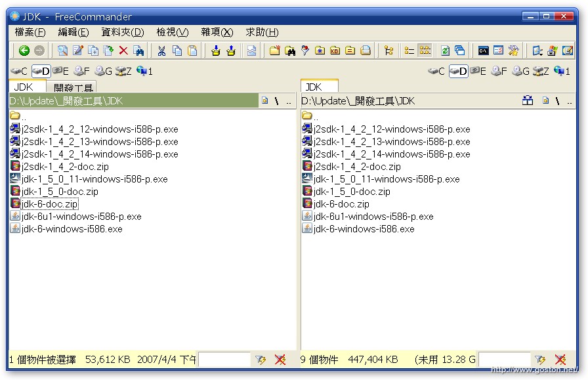588x380 pixels.
Task: Clear the filter in left panel
Action: 280,360
